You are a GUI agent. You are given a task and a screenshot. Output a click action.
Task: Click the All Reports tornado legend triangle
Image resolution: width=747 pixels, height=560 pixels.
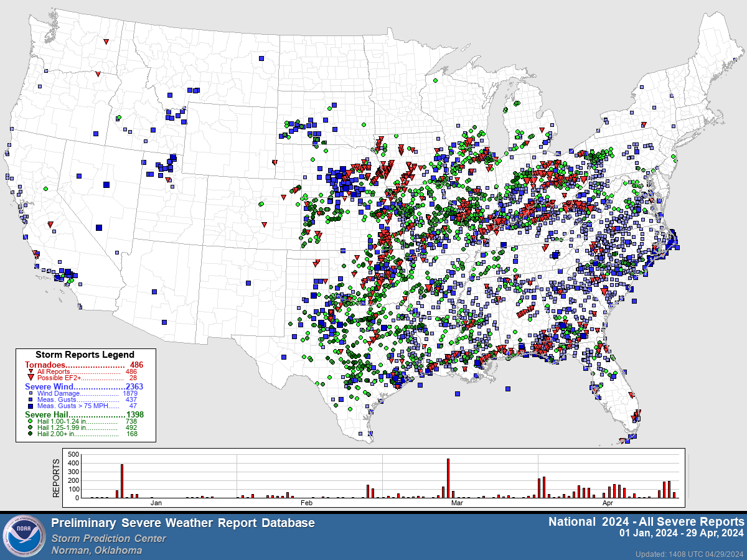point(31,371)
